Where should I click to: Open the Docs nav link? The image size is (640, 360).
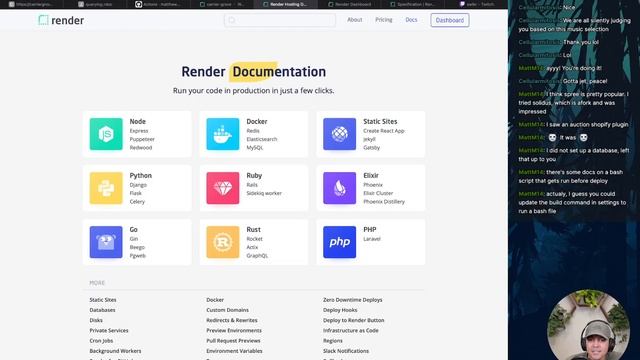pyautogui.click(x=411, y=20)
